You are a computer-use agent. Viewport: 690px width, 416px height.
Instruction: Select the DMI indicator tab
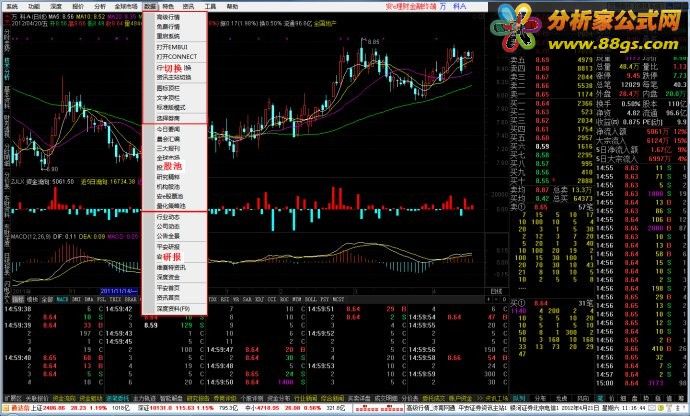(x=76, y=299)
